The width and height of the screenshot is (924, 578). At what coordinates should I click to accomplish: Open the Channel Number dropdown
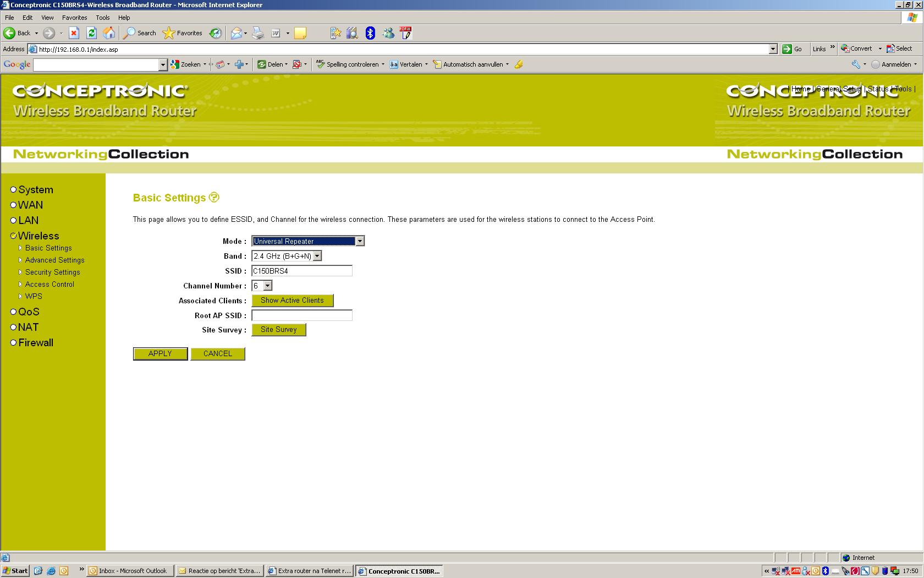click(x=262, y=286)
